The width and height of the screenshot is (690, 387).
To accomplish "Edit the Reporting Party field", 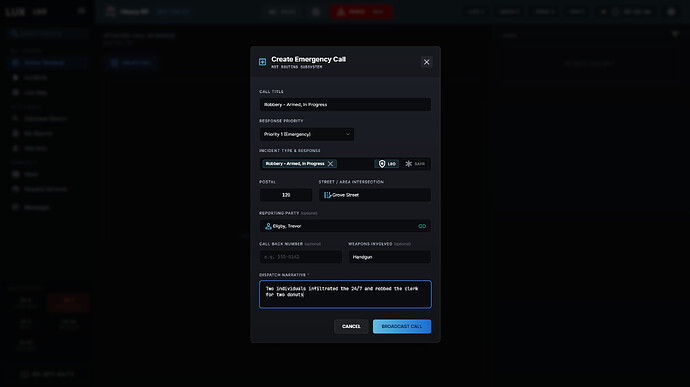I will click(x=345, y=226).
